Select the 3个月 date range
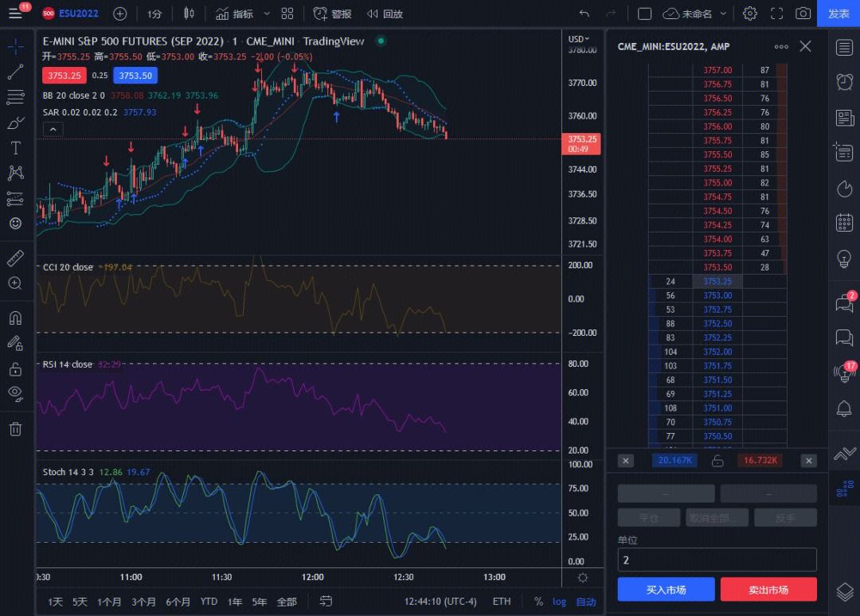Viewport: 860px width, 616px height. point(143,602)
